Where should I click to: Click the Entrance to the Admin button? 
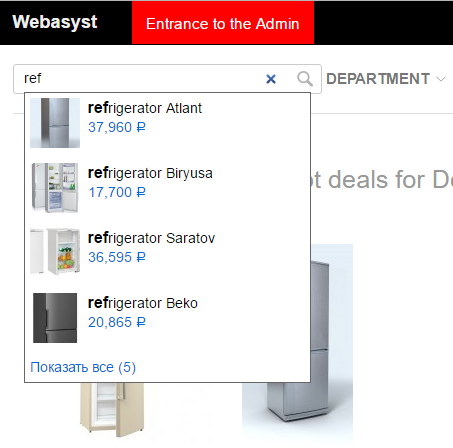click(x=223, y=23)
